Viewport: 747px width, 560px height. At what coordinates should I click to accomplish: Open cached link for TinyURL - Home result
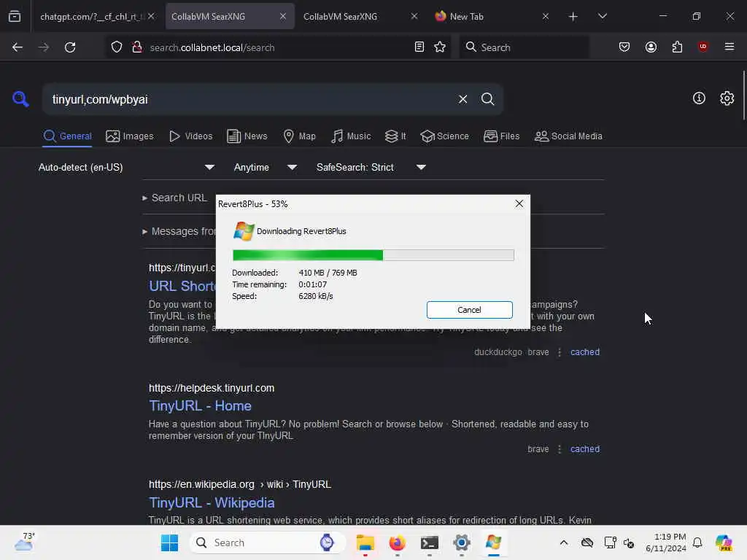[584, 449]
